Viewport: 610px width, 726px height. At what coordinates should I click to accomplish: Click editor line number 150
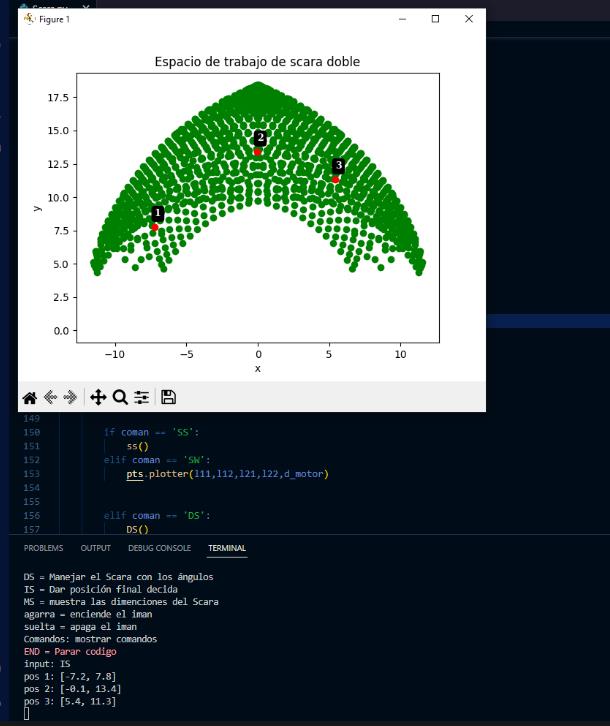tap(31, 432)
